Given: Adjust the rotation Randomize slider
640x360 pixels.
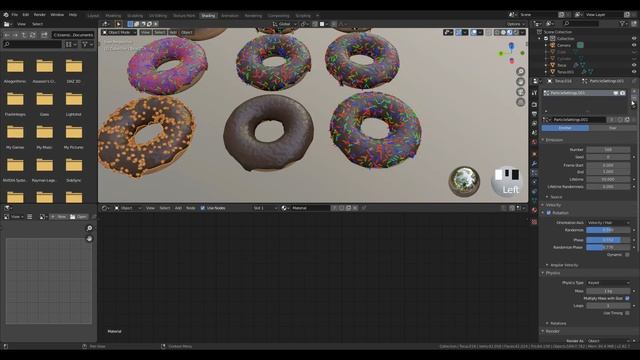Looking at the screenshot, I should click(608, 230).
